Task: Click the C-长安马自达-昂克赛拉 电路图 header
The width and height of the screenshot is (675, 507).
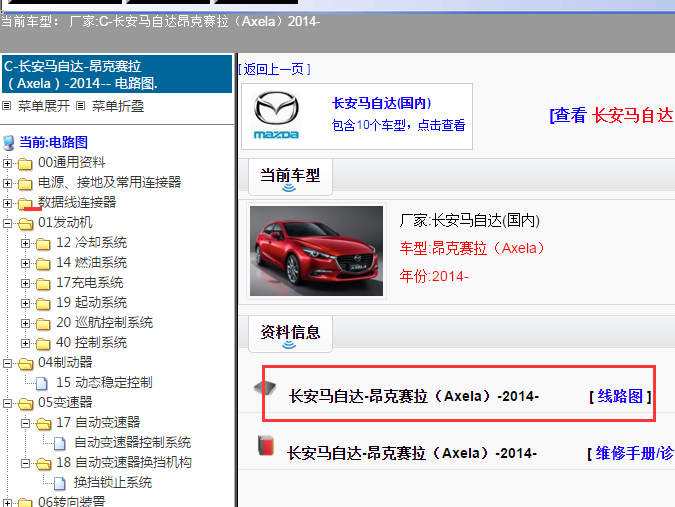Action: [x=117, y=74]
